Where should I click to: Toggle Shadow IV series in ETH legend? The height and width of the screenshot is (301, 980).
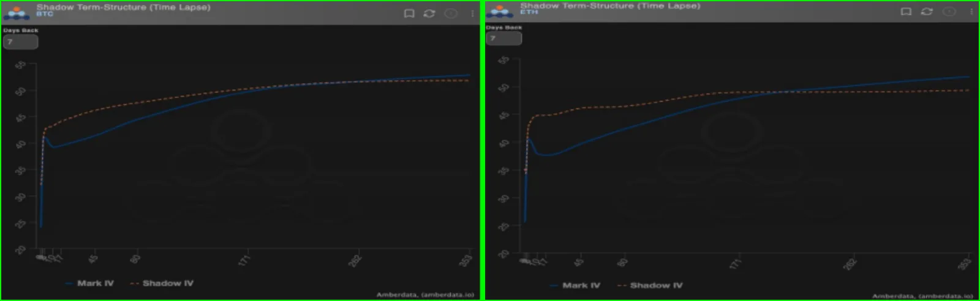(650, 286)
